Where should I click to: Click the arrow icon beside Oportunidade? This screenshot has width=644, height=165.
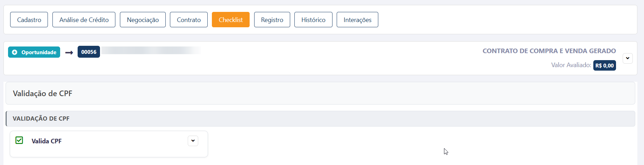click(69, 52)
